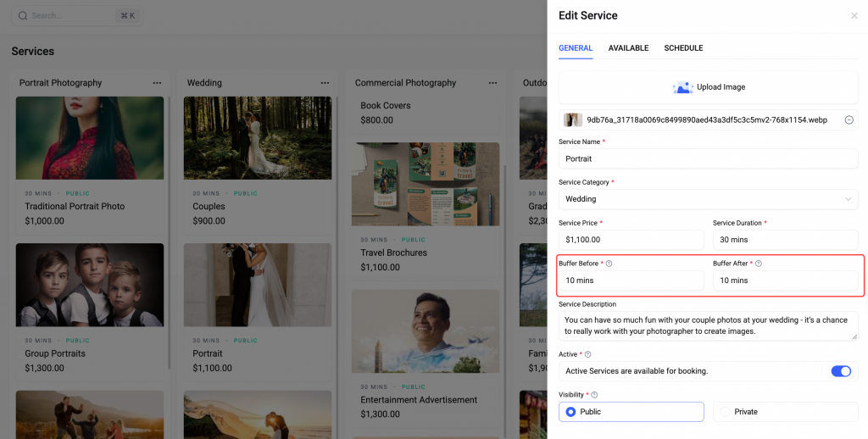Screen dimensions: 868x439
Task: Click the Group Portraits title
Action: (55, 353)
